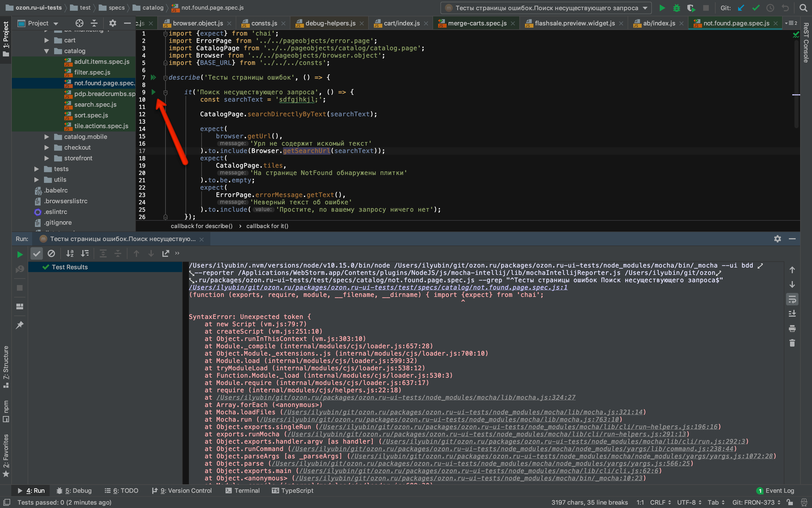Expand the storefront folder

click(x=47, y=158)
